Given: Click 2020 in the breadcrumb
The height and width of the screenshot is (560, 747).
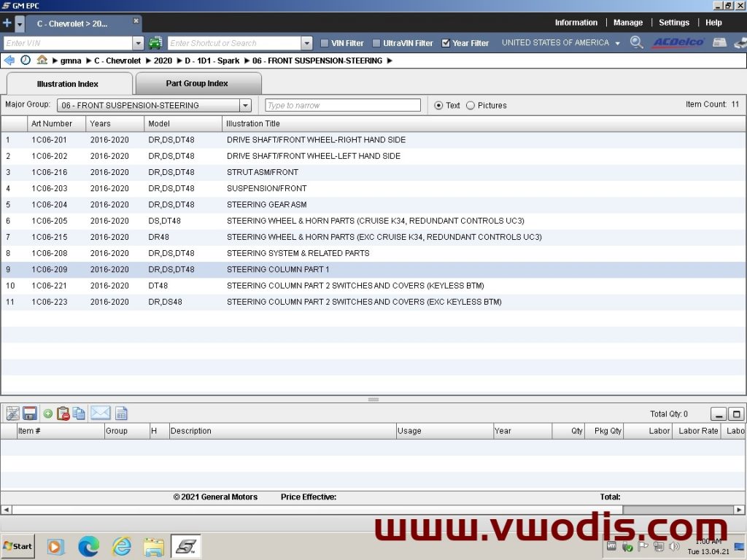Looking at the screenshot, I should (163, 61).
